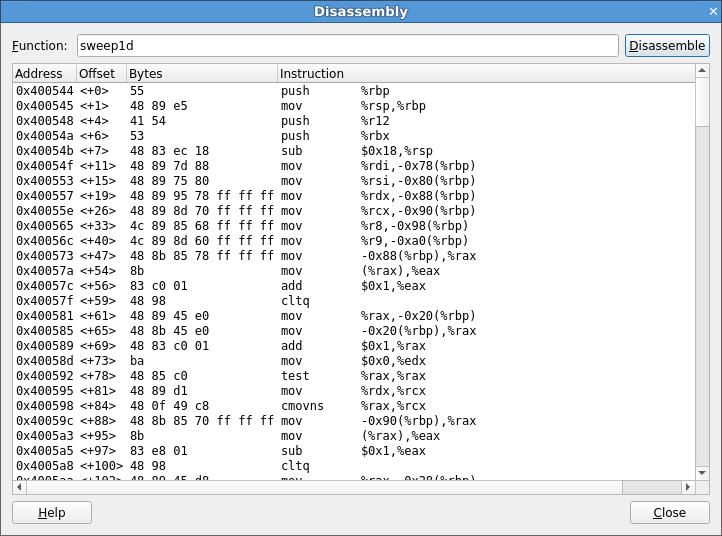Click the Offset column header
Image resolution: width=722 pixels, height=536 pixels.
(101, 74)
